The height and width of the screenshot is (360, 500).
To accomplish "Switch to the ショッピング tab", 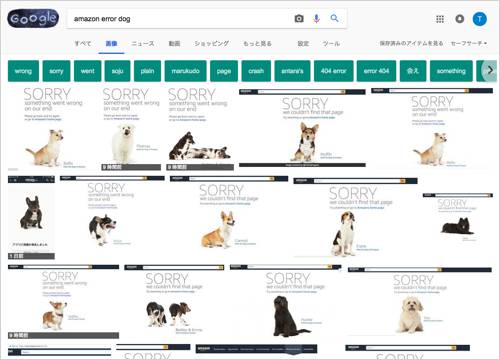I will click(x=212, y=43).
